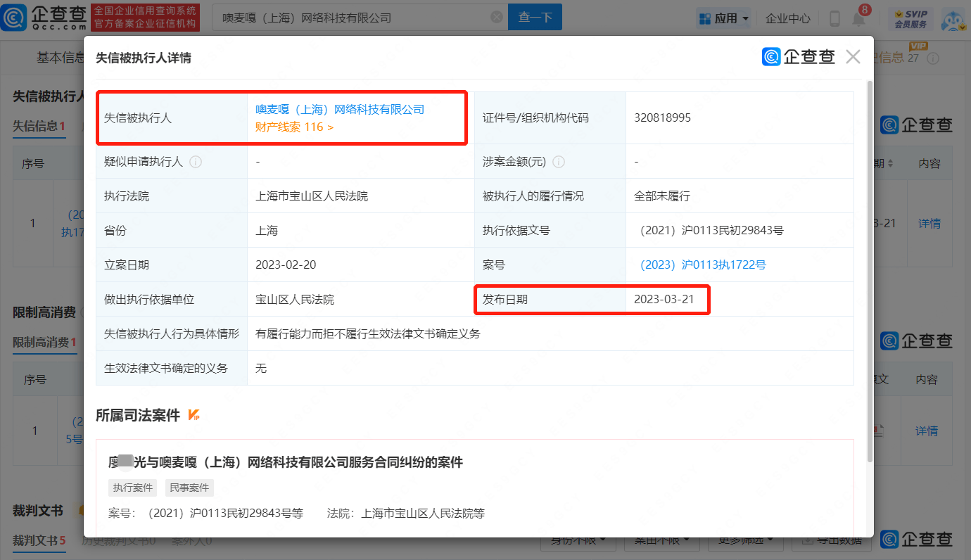Open 企业中心 in the header
The height and width of the screenshot is (560, 971).
coord(787,18)
